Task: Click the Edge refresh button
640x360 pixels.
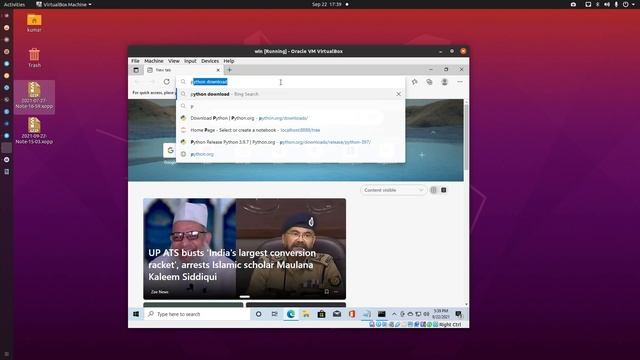Action: (167, 82)
